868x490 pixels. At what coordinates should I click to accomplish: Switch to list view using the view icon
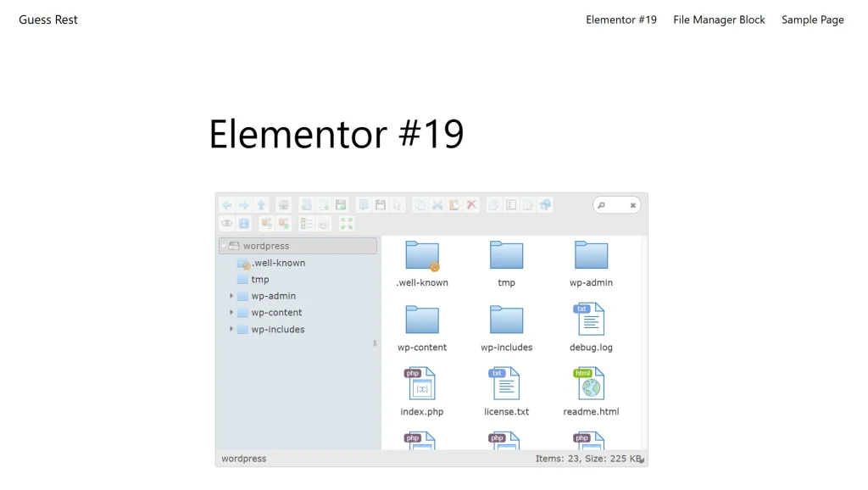tap(305, 223)
